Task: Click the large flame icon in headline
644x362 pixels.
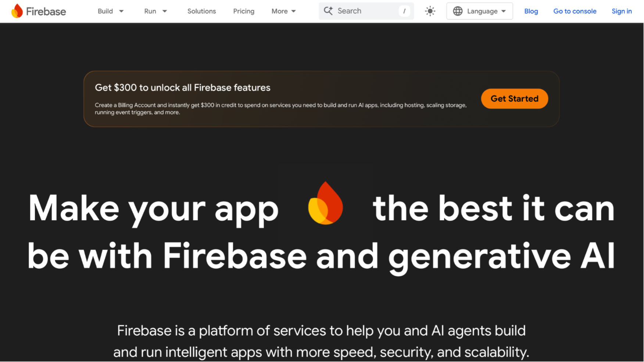Action: tap(325, 203)
